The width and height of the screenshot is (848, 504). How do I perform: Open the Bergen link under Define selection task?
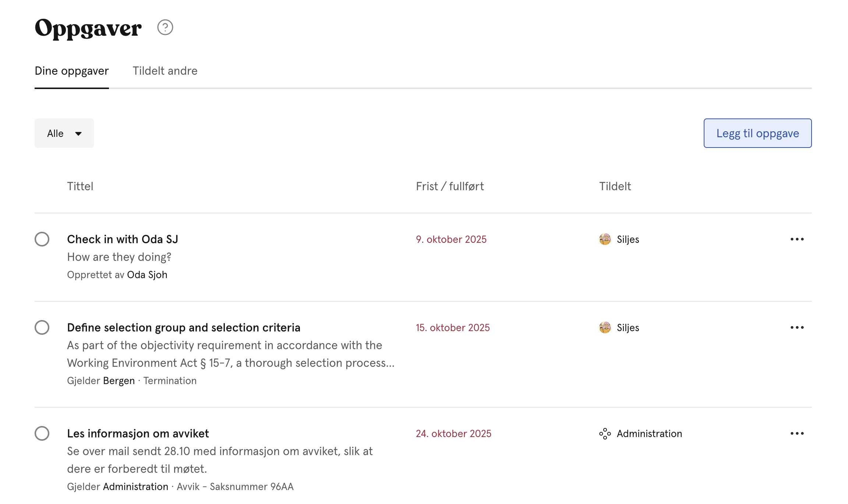coord(119,381)
